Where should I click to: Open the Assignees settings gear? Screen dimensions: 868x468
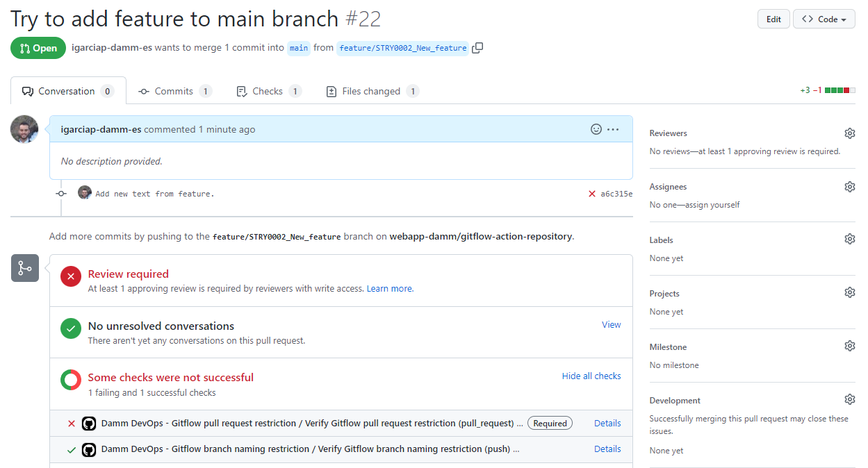point(849,186)
